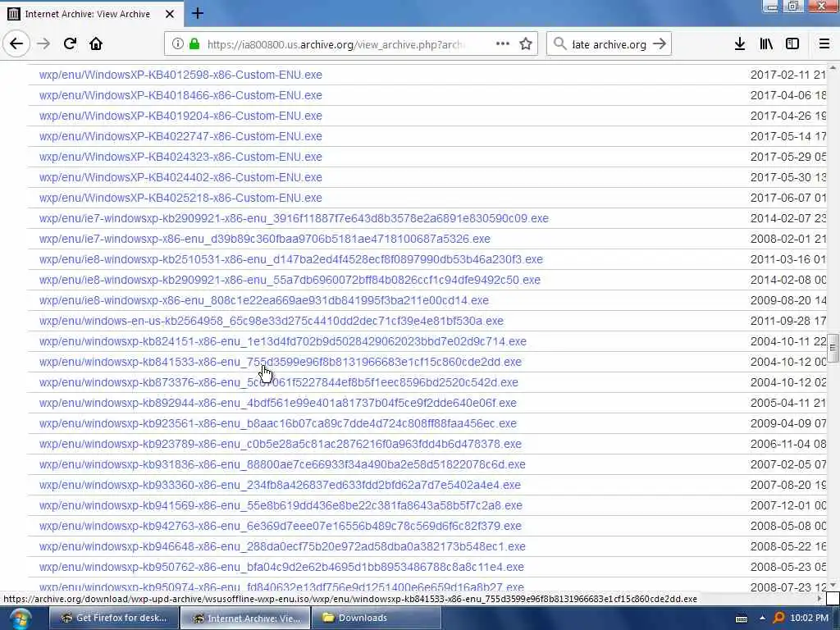The width and height of the screenshot is (840, 630).
Task: Open WindowsXP-KB4025218 file link
Action: [x=180, y=198]
